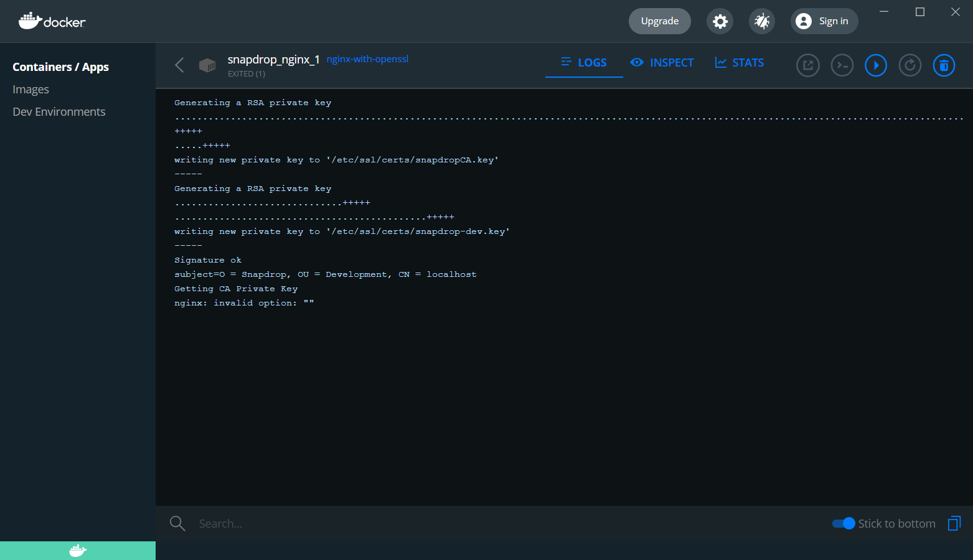Select the 'Getting CA Private Key' log line
Viewport: 973px width, 560px height.
tap(236, 289)
